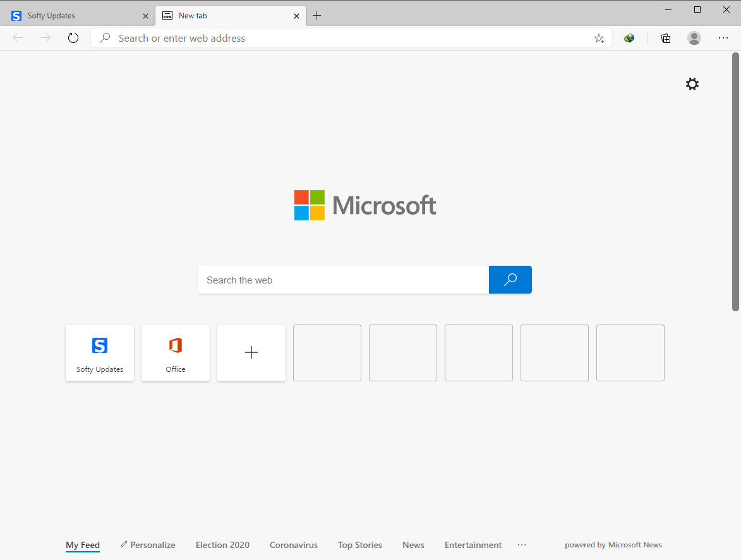This screenshot has width=741, height=560.
Task: Open the Office quick link tile
Action: click(x=176, y=352)
